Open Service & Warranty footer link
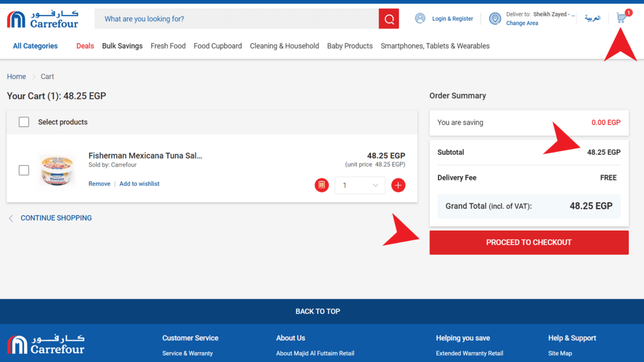Screen dimensions: 644x362 [x=187, y=353]
